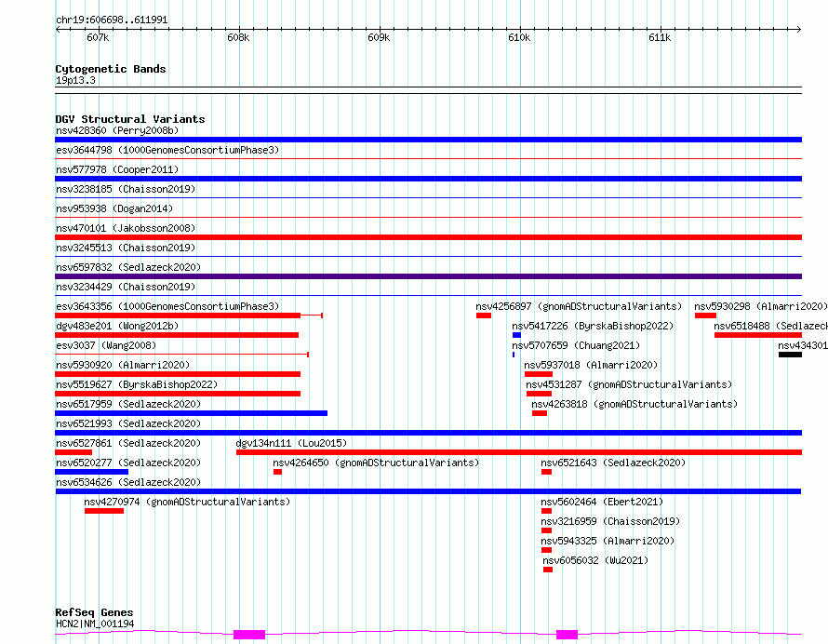Click the 609k ruler tick label

379,37
